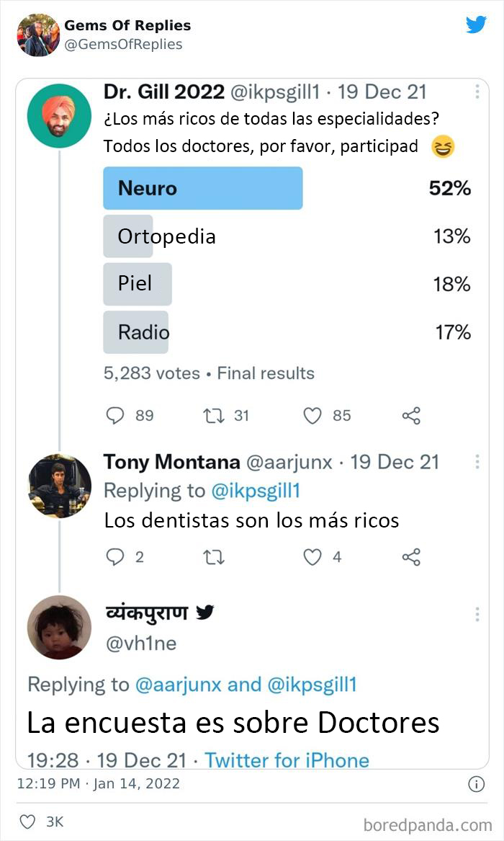
Task: Retweet Tony Montana's reply
Action: pyautogui.click(x=214, y=557)
